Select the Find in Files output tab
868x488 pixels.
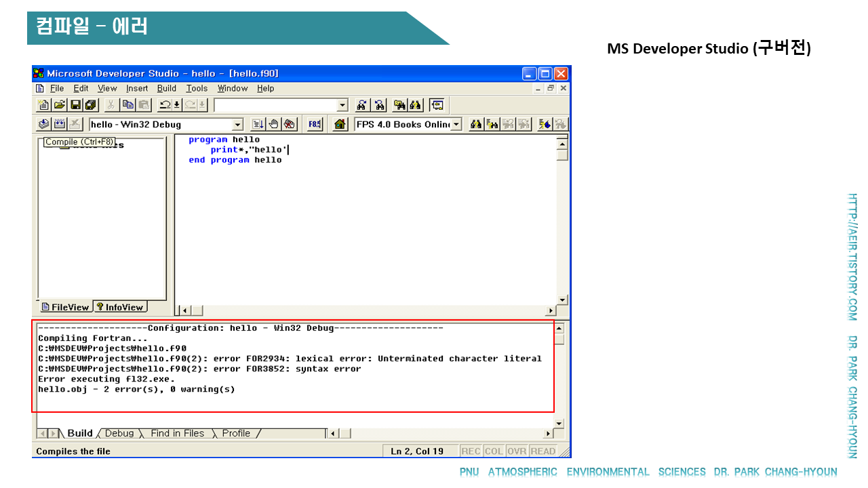click(x=178, y=433)
